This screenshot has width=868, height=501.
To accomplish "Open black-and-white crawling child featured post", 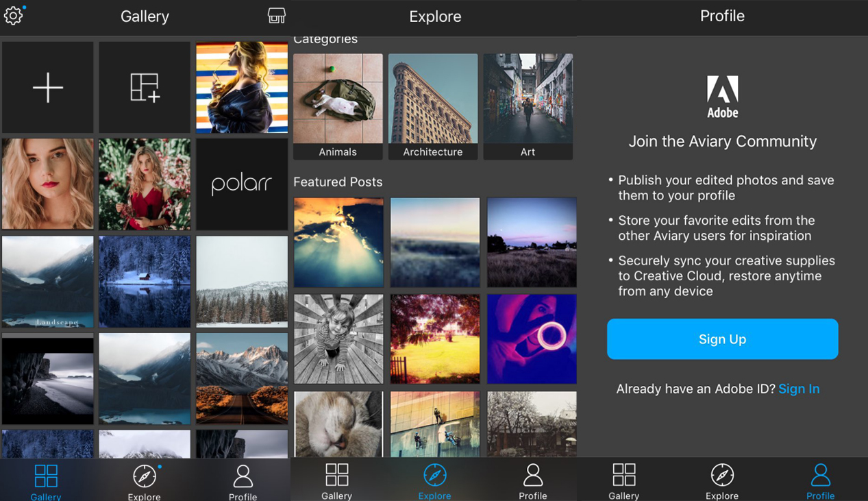I will click(338, 339).
